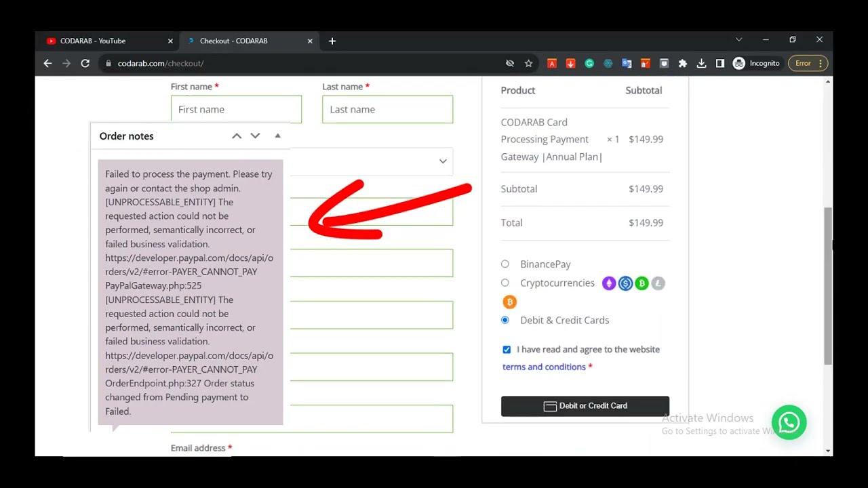Screen dimensions: 868x488
Task: Select the Cryptocurrencies payment option
Action: pos(505,283)
